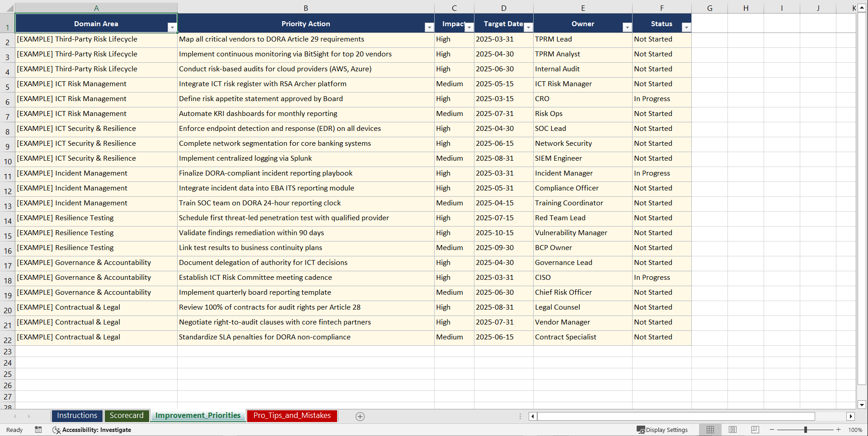Select the cell containing CRO owner
The width and height of the screenshot is (868, 436).
(x=583, y=99)
